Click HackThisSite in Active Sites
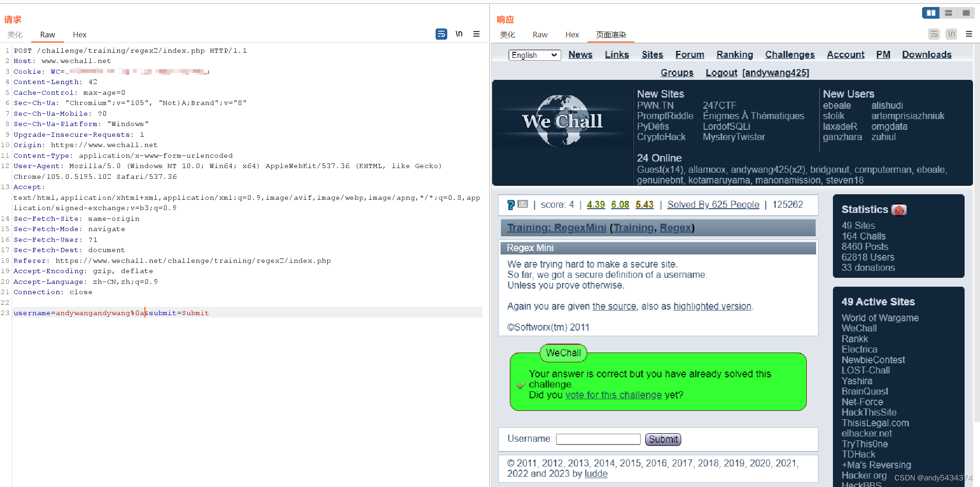 coord(869,412)
